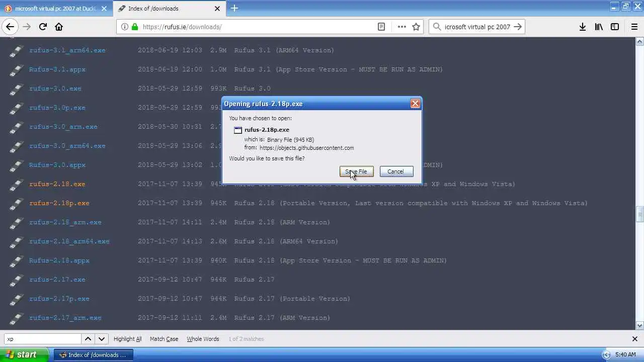Close the find bar
The height and width of the screenshot is (362, 644).
tap(634, 339)
